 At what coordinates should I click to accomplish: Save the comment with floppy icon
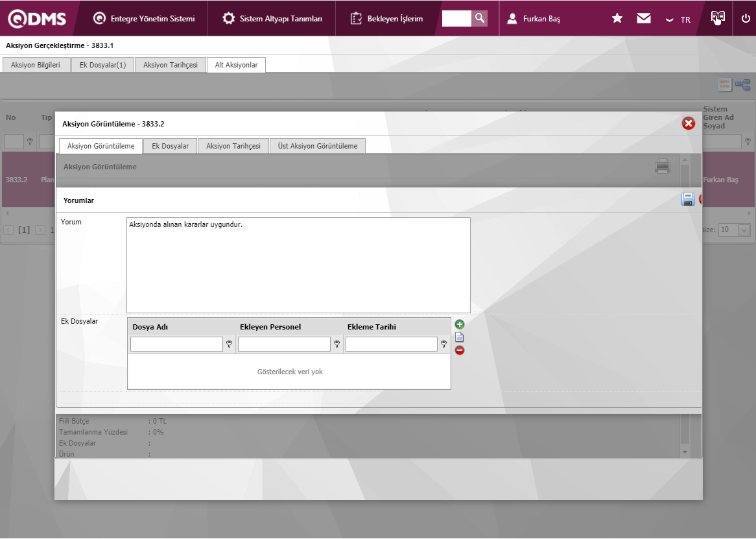coord(687,200)
